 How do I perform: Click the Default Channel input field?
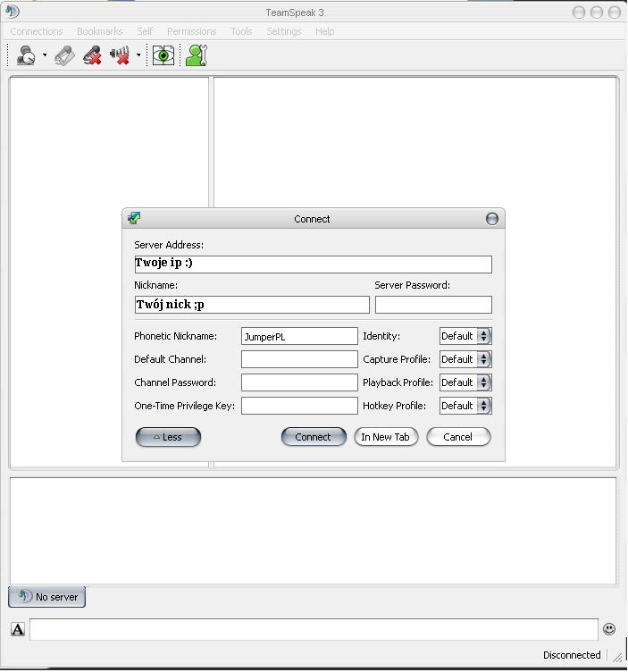(299, 359)
